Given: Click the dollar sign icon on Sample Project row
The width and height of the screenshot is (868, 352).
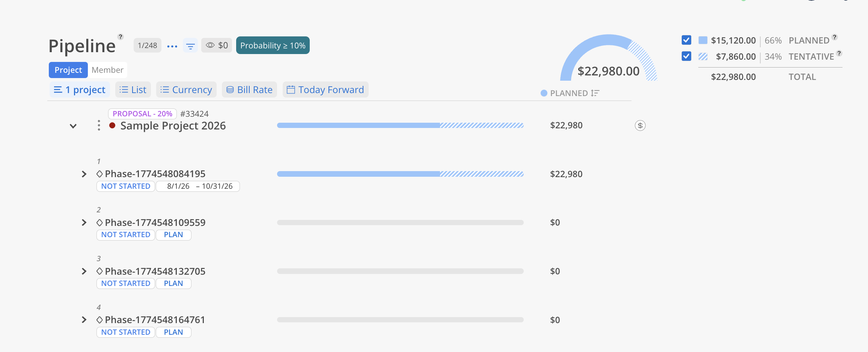Looking at the screenshot, I should [x=640, y=125].
